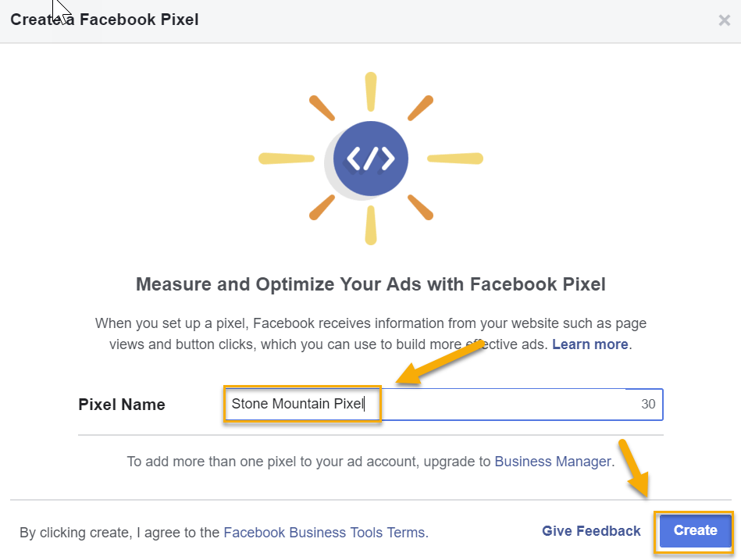Image resolution: width=741 pixels, height=560 pixels.
Task: Click the empty area inside Pixel Name field
Action: click(x=506, y=404)
